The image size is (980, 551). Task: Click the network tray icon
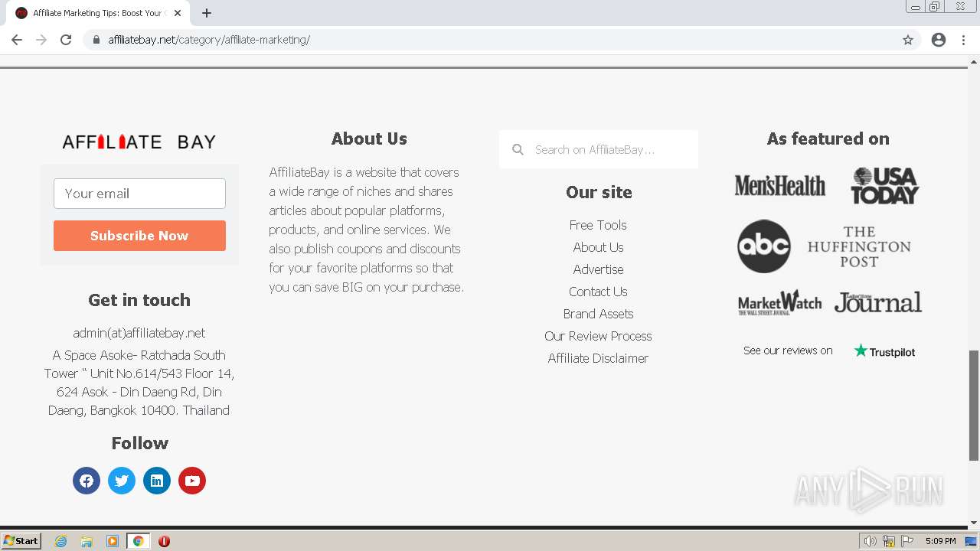889,541
